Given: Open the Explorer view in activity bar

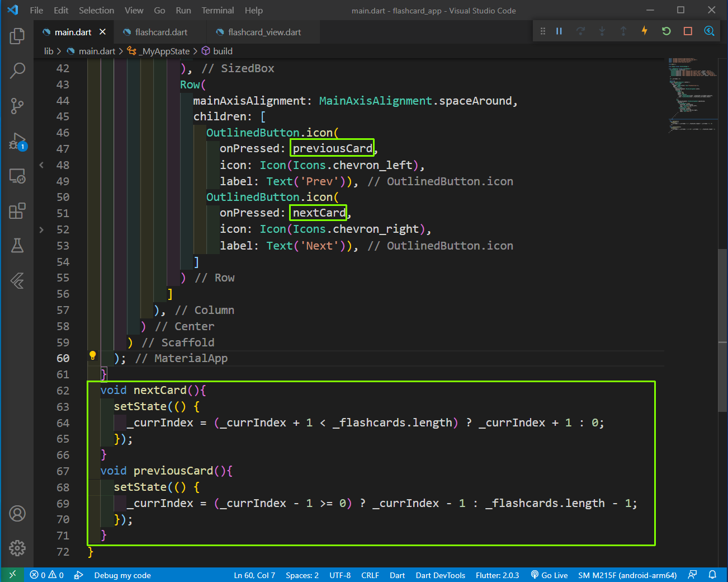Looking at the screenshot, I should (17, 36).
